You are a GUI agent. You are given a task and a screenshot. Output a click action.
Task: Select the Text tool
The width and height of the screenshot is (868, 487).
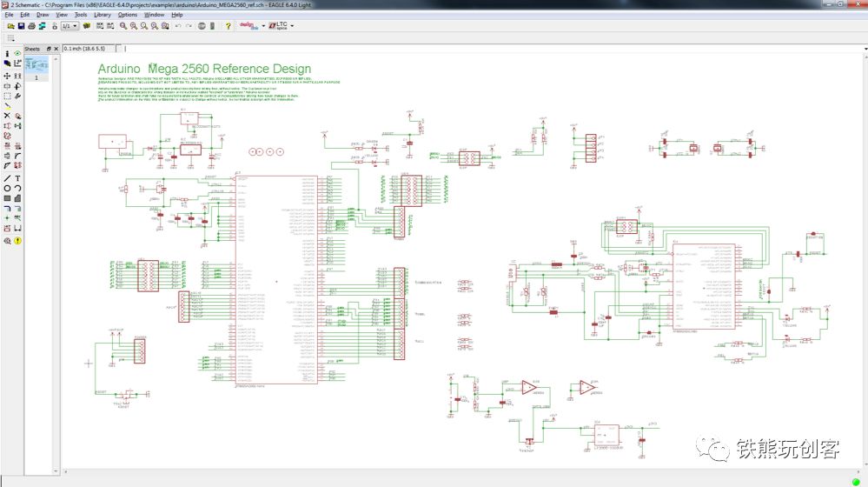[17, 178]
